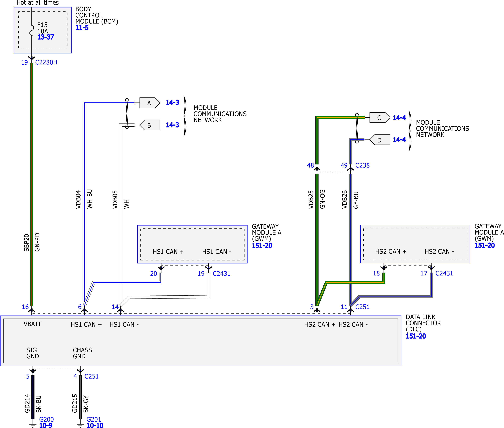504x428 pixels.
Task: Open the 10-9 ground page reference
Action: (x=46, y=425)
